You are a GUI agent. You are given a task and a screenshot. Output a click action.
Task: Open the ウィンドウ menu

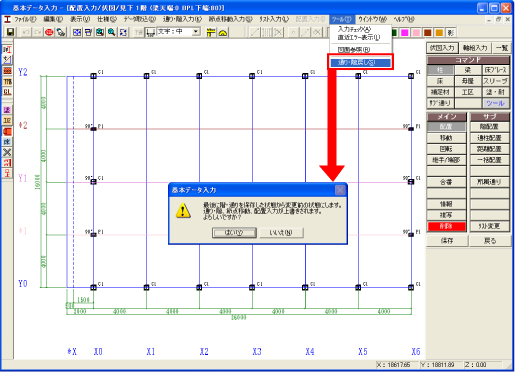(373, 19)
